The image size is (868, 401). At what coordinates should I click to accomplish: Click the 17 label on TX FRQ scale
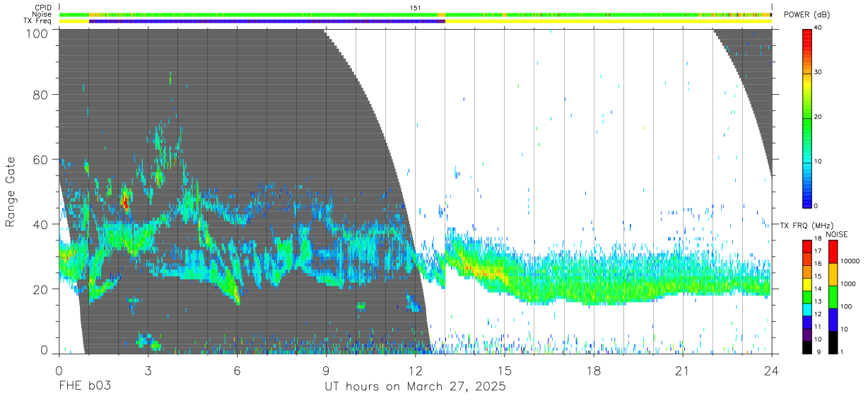819,251
